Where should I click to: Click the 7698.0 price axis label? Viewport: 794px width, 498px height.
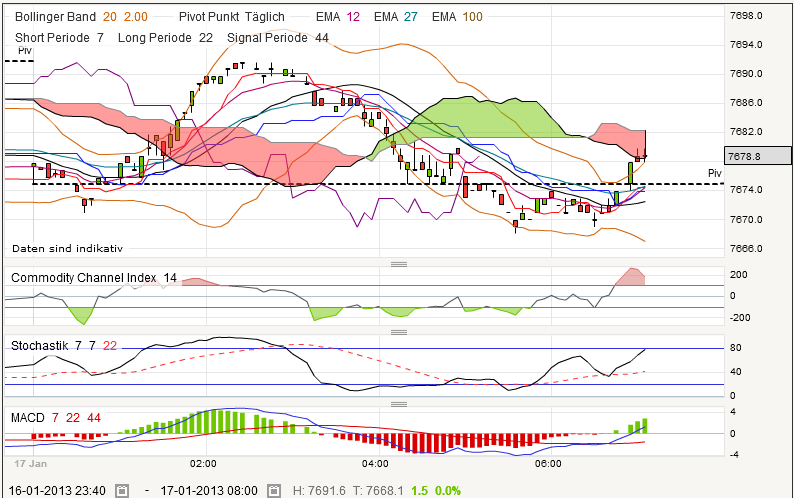pos(746,16)
